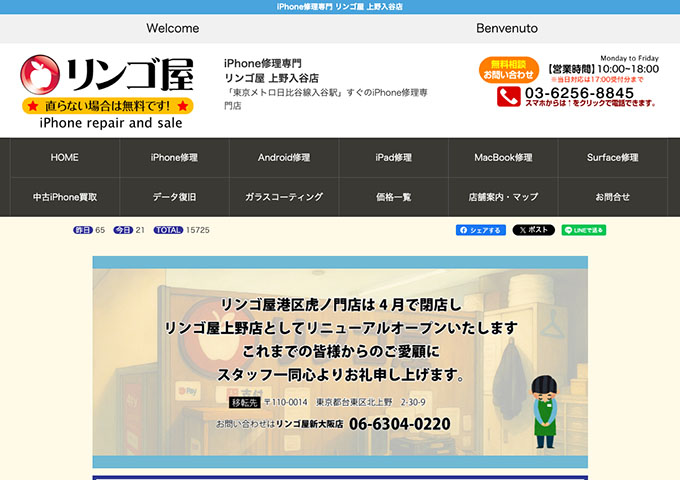Click the top blue bar site title
This screenshot has width=680, height=480.
[x=340, y=7]
